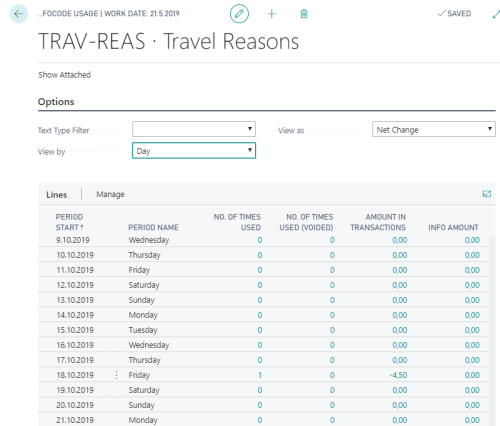Collapse the Options section header
Screen dimensions: 500x426
pyautogui.click(x=56, y=102)
